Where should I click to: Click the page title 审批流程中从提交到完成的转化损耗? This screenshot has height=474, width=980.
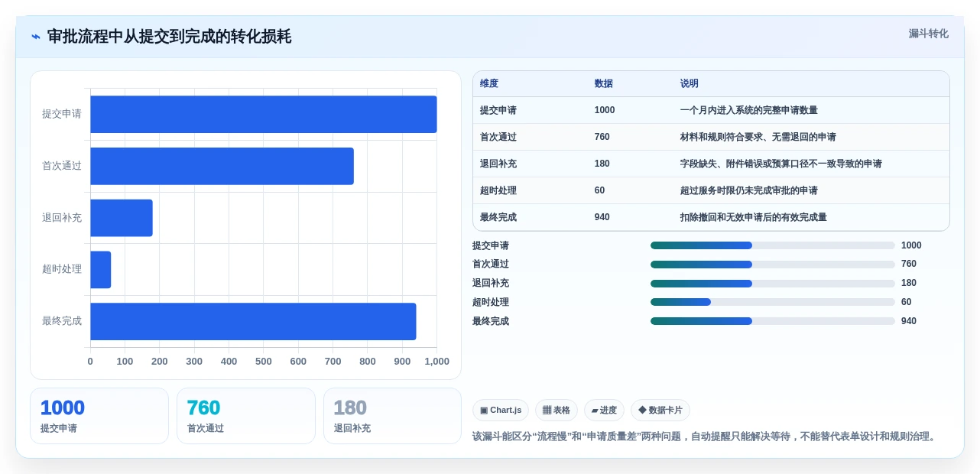169,37
